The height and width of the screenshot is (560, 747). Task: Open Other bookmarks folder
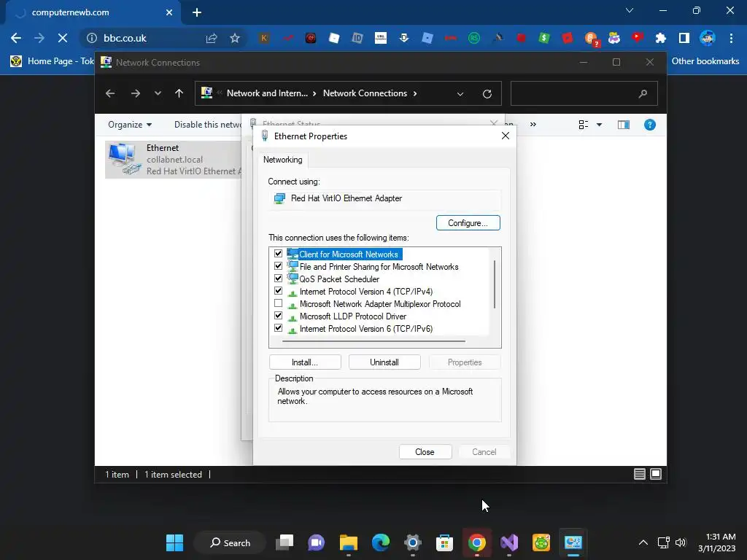click(x=705, y=61)
